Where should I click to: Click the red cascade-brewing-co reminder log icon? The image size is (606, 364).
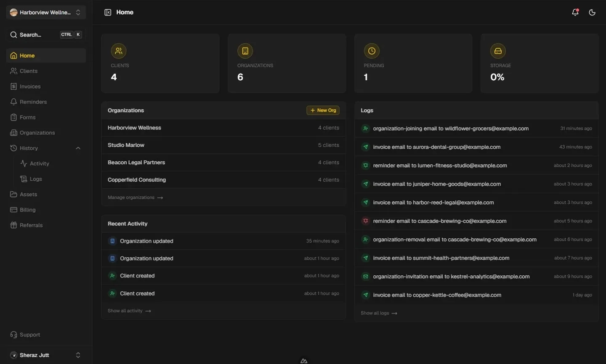365,221
